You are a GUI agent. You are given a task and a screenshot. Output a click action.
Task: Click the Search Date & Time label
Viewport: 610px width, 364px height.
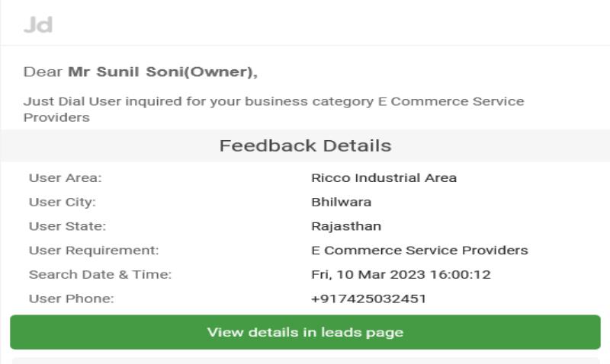[100, 275]
